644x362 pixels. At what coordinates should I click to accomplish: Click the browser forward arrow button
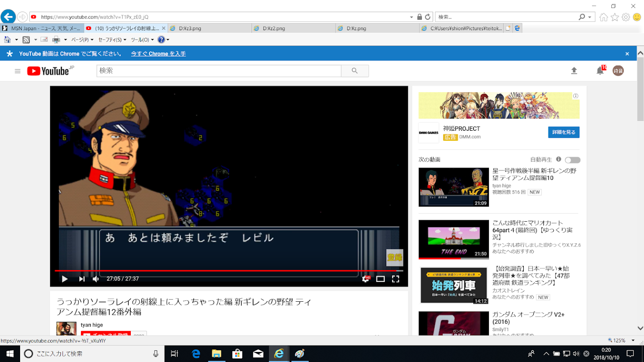coord(22,17)
